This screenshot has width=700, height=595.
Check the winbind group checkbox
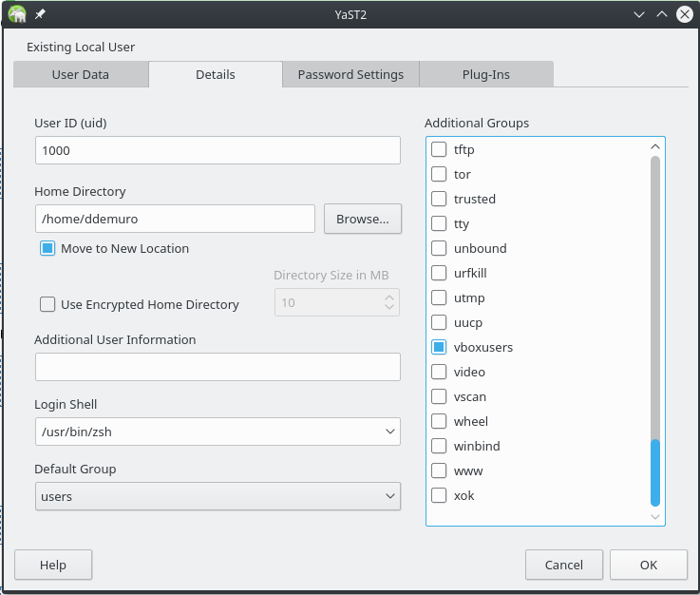pos(439,446)
